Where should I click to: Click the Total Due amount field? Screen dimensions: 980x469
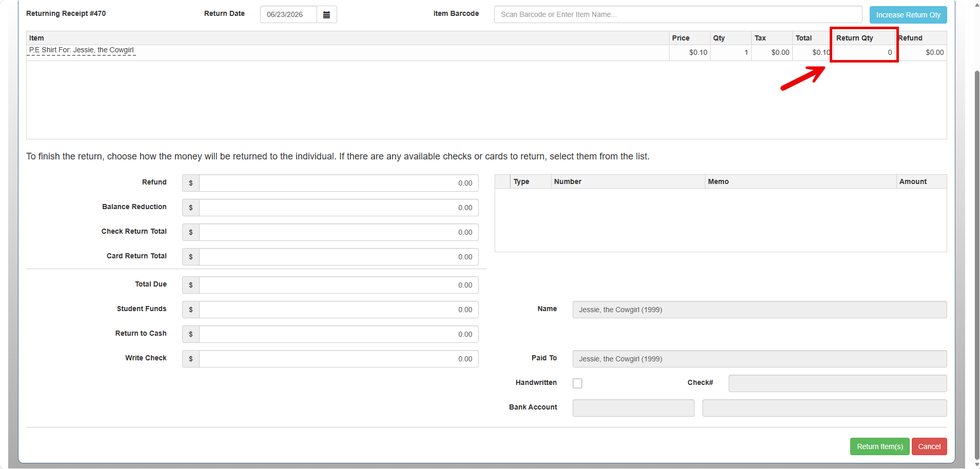coord(339,285)
